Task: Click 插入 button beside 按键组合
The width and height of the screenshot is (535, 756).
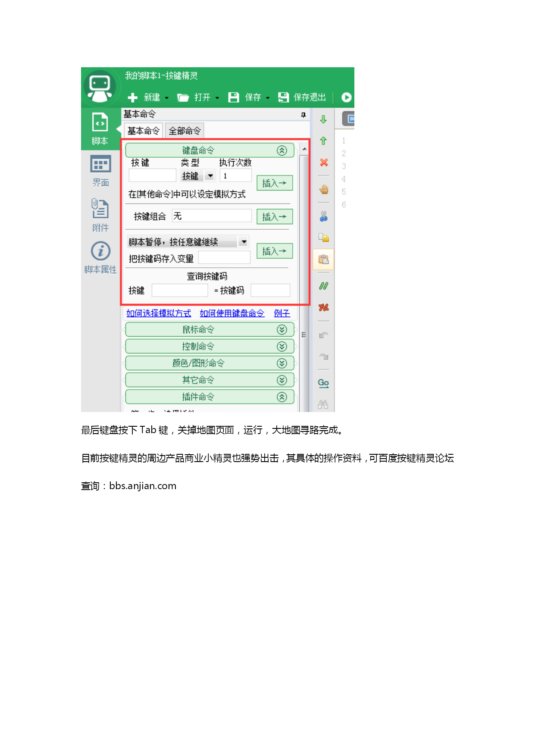Action: tap(275, 217)
